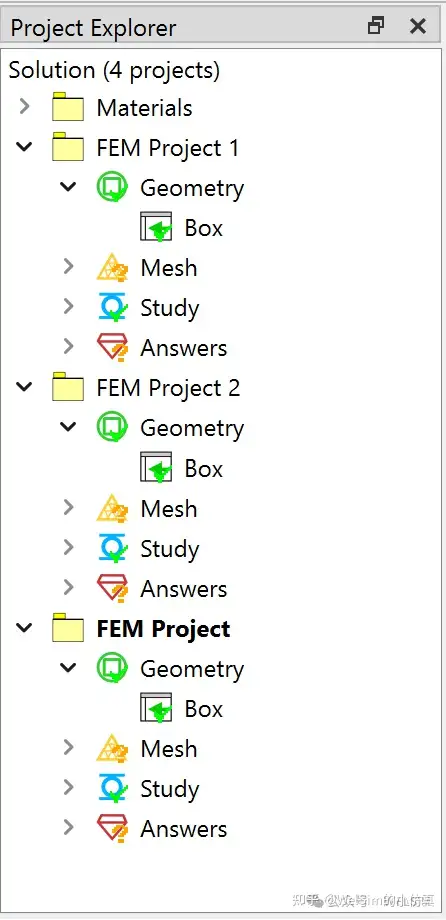
Task: Expand the Materials folder
Action: click(24, 107)
